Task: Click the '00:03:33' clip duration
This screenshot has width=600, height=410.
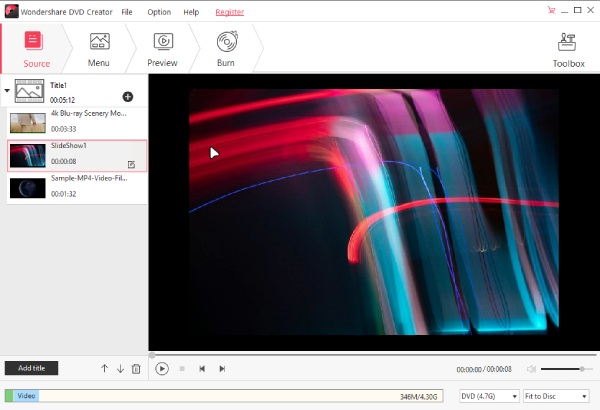Action: coord(64,129)
